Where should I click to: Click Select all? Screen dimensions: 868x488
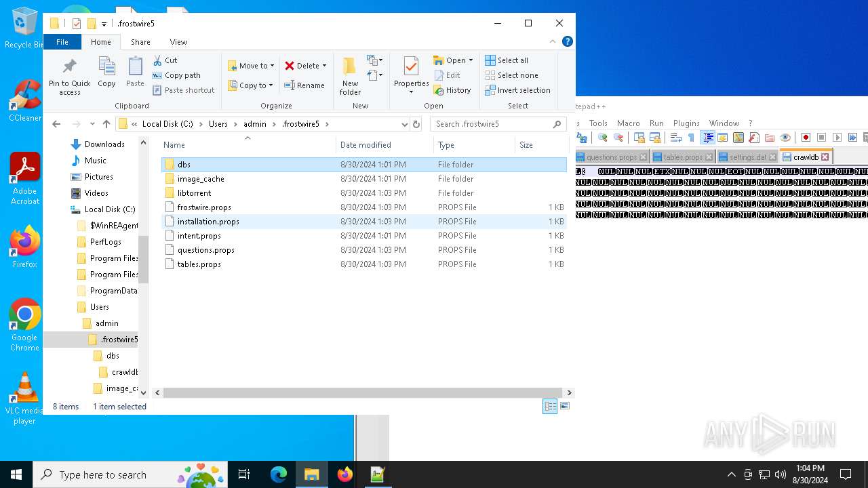(x=507, y=60)
